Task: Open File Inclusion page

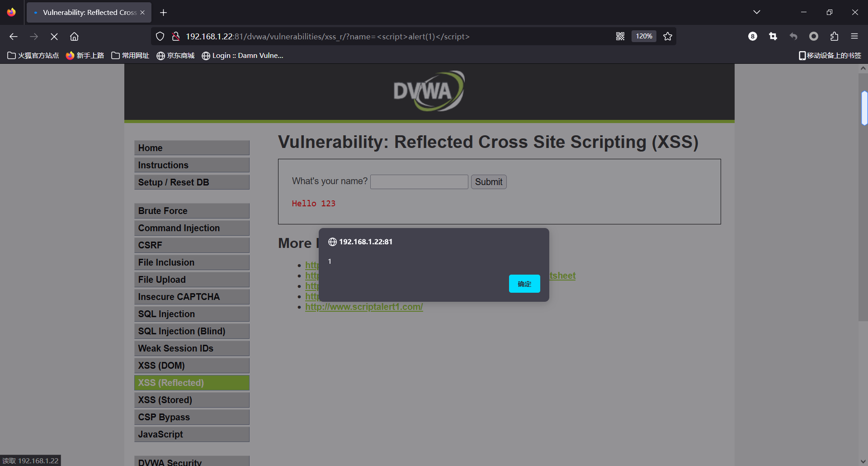Action: click(192, 262)
